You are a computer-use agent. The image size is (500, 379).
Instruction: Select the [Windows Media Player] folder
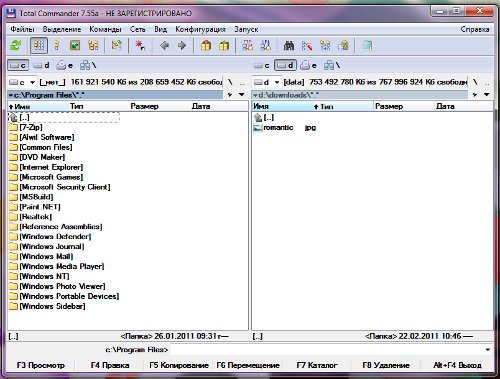[57, 266]
